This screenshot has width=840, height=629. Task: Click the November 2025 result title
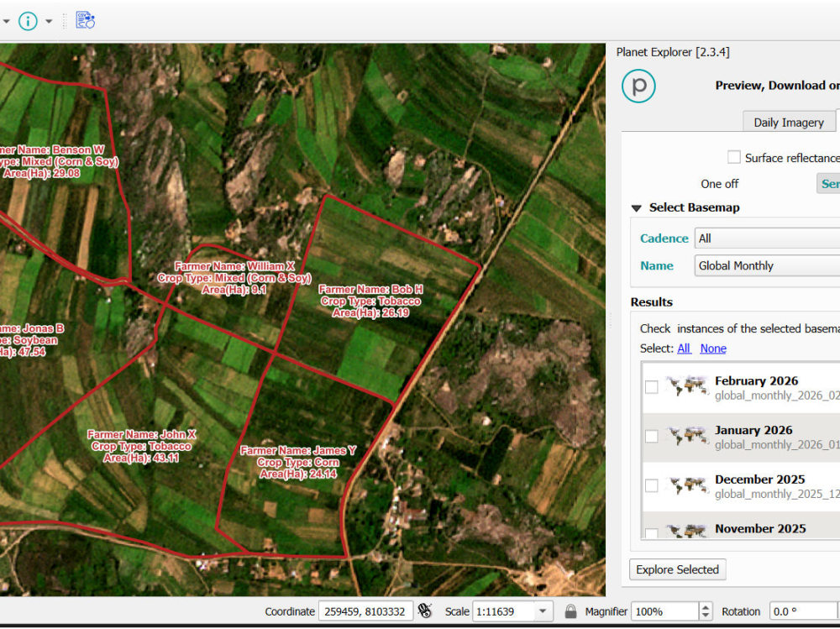[x=760, y=529]
